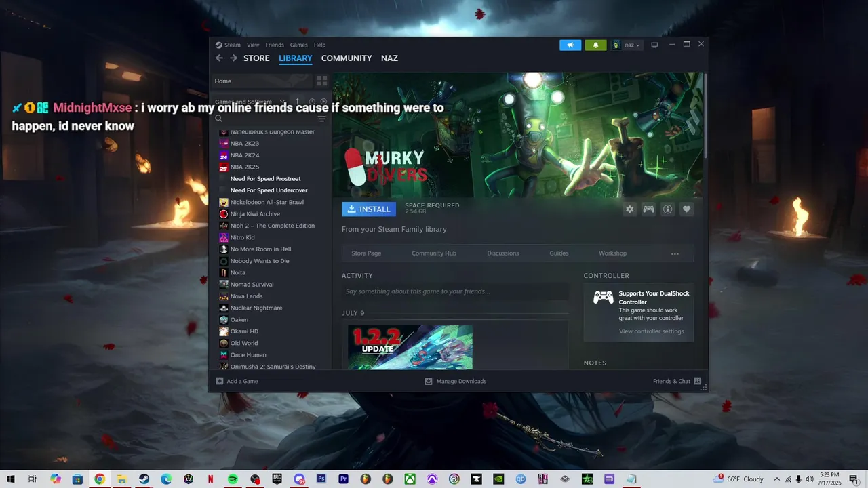Open the Workshop link
The image size is (868, 488).
(612, 253)
